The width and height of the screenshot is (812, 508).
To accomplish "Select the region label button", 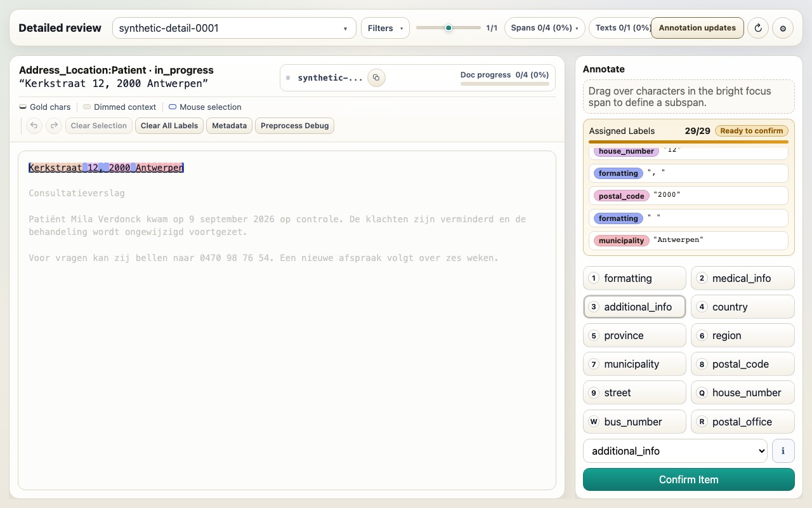I will click(x=743, y=335).
